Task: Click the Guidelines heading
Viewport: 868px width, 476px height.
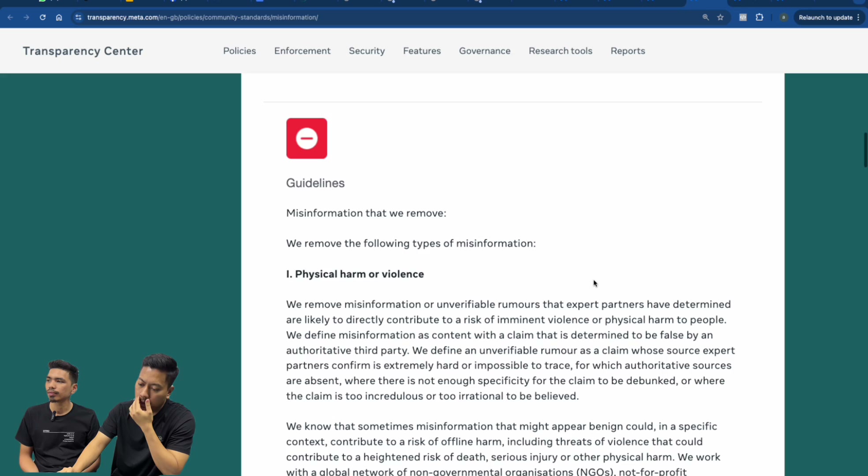Action: (315, 183)
